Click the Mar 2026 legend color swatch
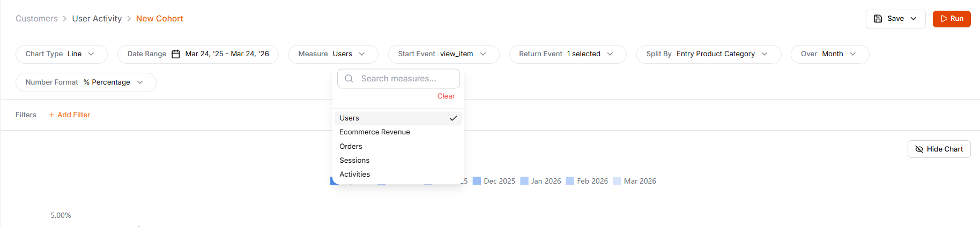Viewport: 980px width, 227px height. 617,181
